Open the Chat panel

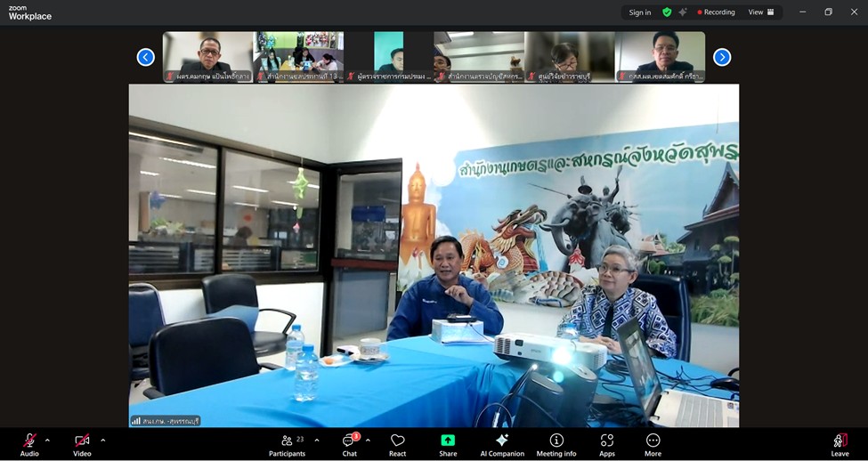(x=349, y=441)
